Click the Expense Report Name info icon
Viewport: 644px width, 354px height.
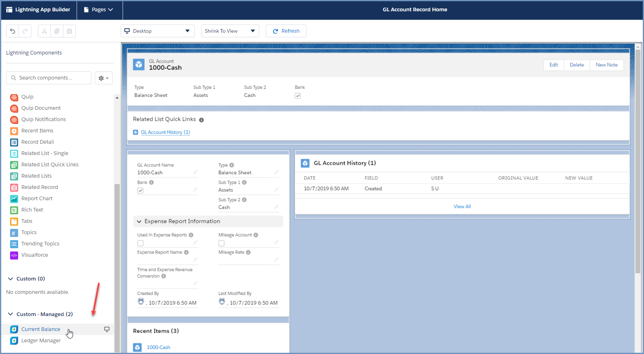pos(186,252)
